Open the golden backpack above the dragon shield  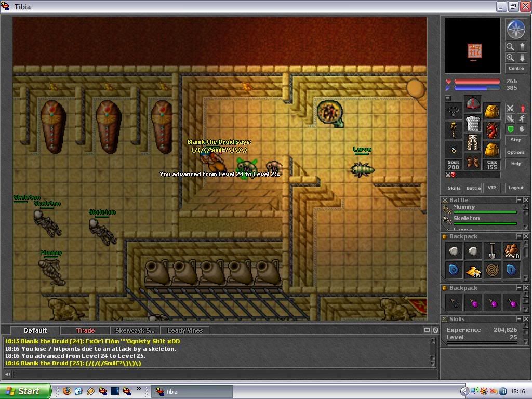click(x=491, y=111)
